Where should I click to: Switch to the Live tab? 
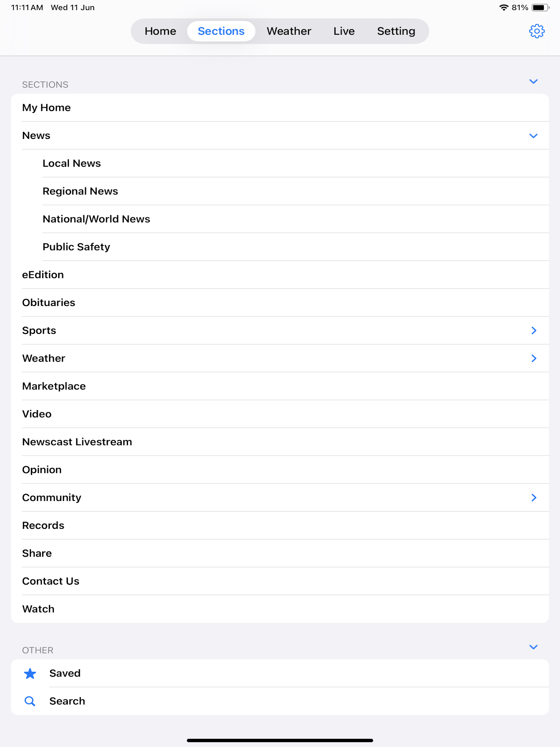(344, 31)
